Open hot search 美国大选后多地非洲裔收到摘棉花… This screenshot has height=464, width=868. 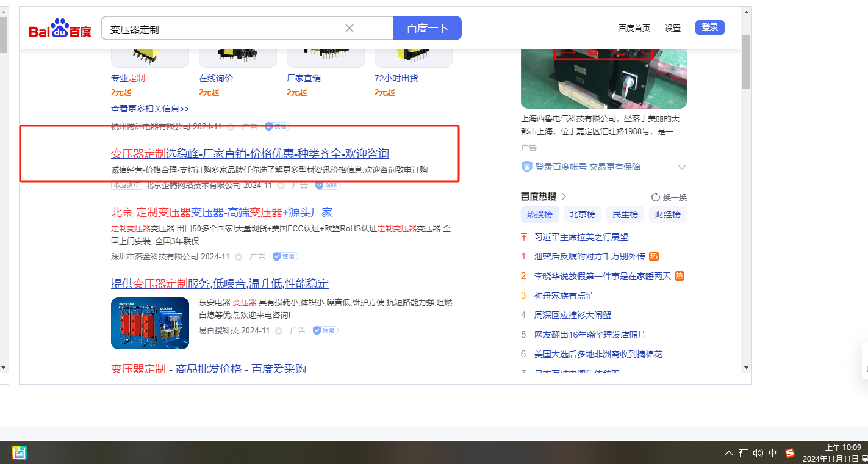[x=603, y=354]
